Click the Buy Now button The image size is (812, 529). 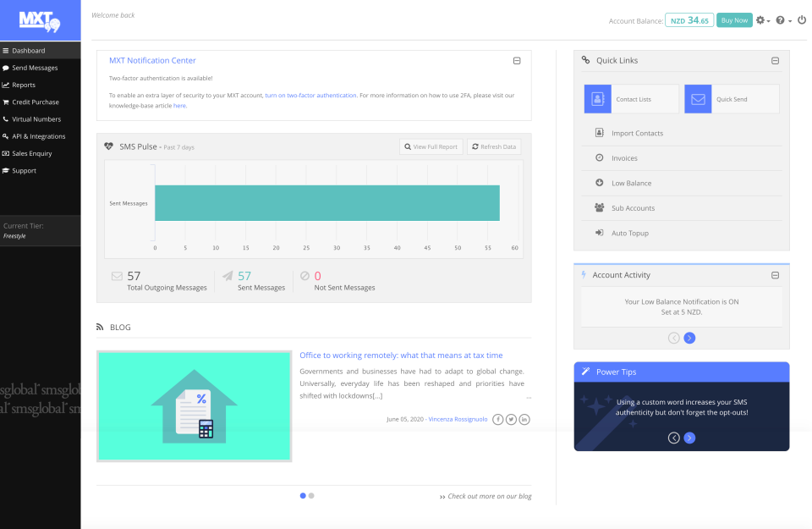(734, 19)
